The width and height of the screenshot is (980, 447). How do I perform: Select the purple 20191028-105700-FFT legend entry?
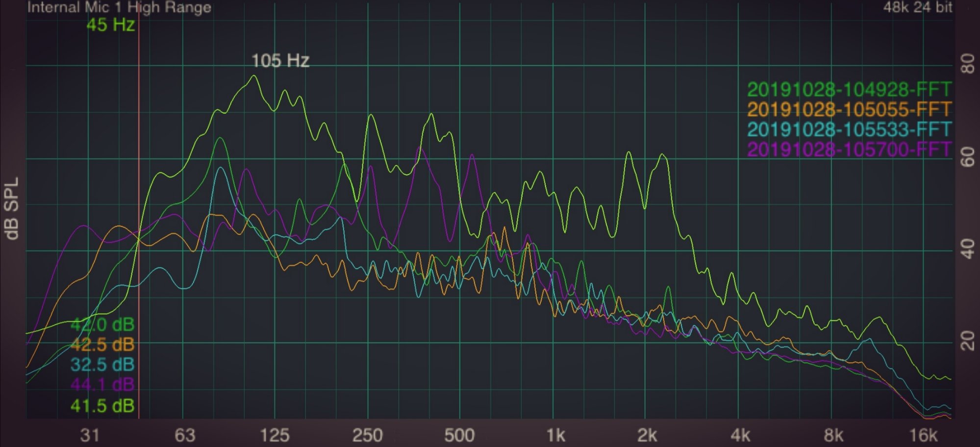pos(849,149)
